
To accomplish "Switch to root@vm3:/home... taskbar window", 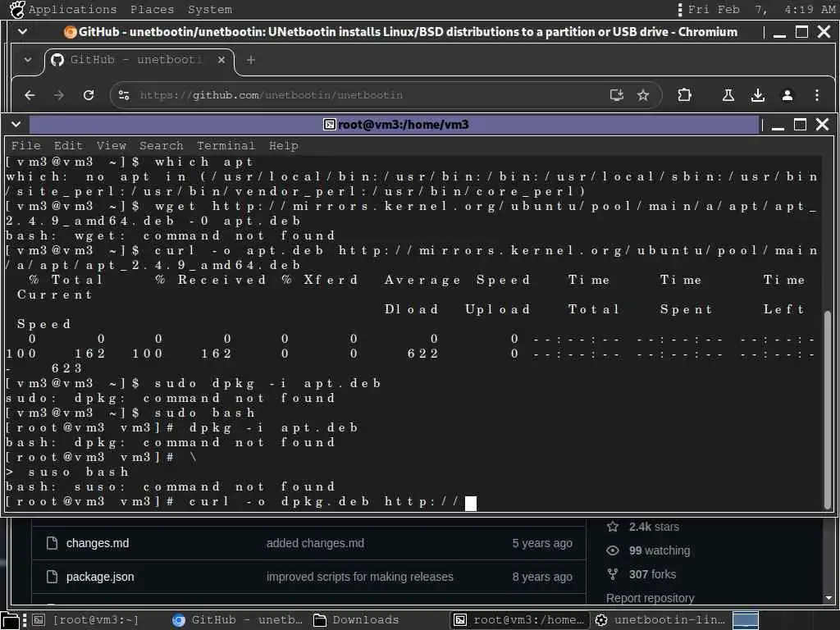I will pos(518,620).
